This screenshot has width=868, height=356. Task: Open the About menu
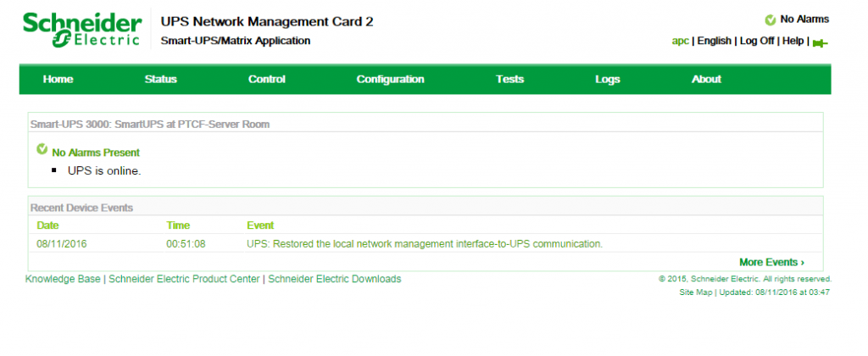point(706,79)
